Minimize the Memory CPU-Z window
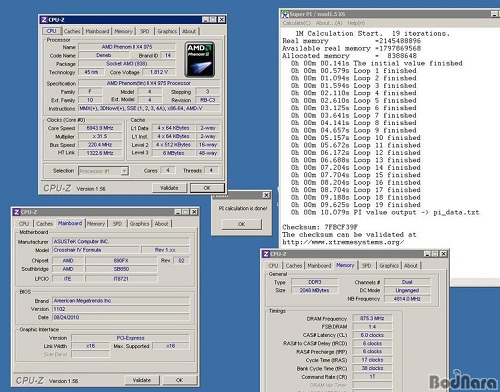Image resolution: width=500 pixels, height=392 pixels. [x=427, y=254]
